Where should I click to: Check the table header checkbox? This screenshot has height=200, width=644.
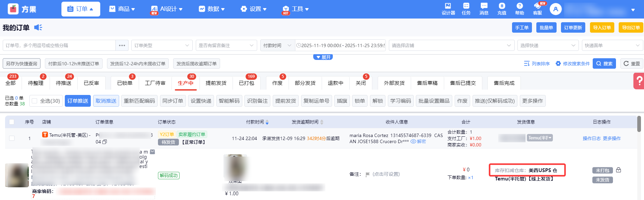coord(12,122)
